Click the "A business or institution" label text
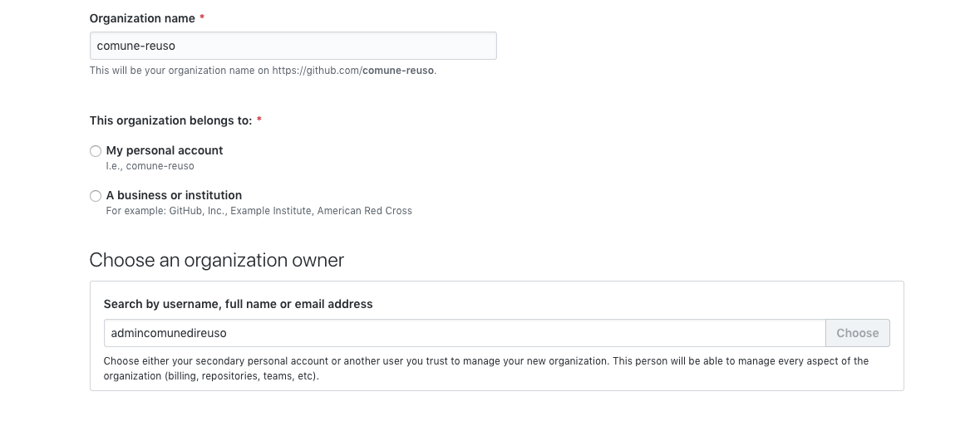 click(x=174, y=195)
